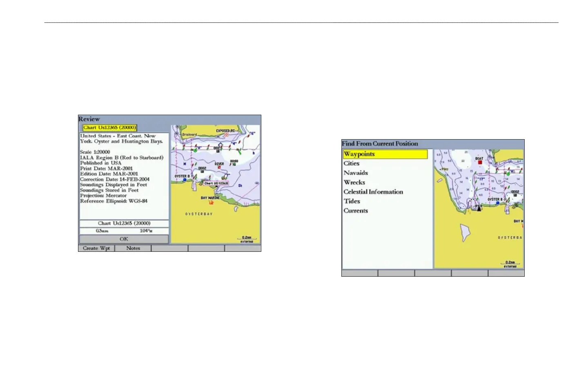Click the orange BAY MARINE marker icon
This screenshot has height=382, width=588.
click(x=211, y=202)
